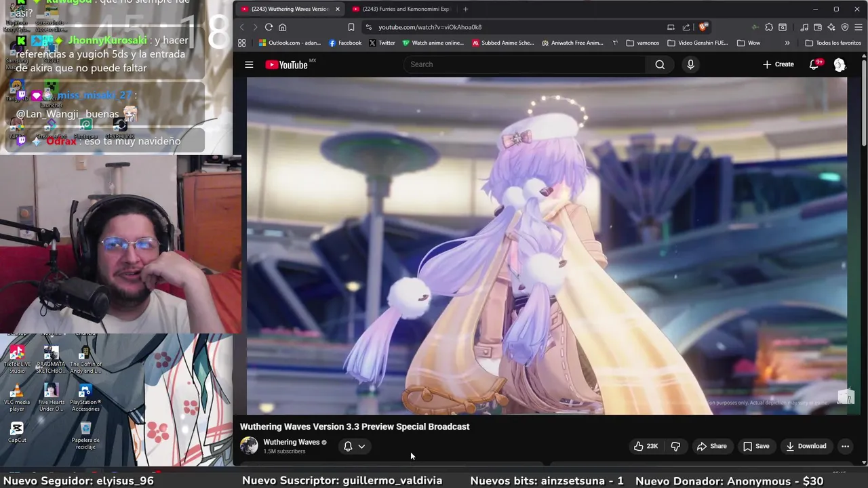
Task: Open CapCut desktop shortcut
Action: coord(17,432)
